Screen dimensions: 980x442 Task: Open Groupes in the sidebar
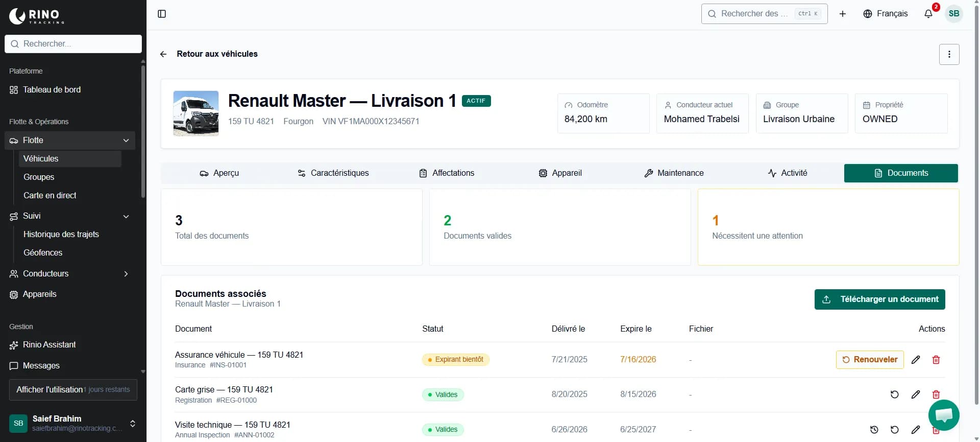pos(70,177)
